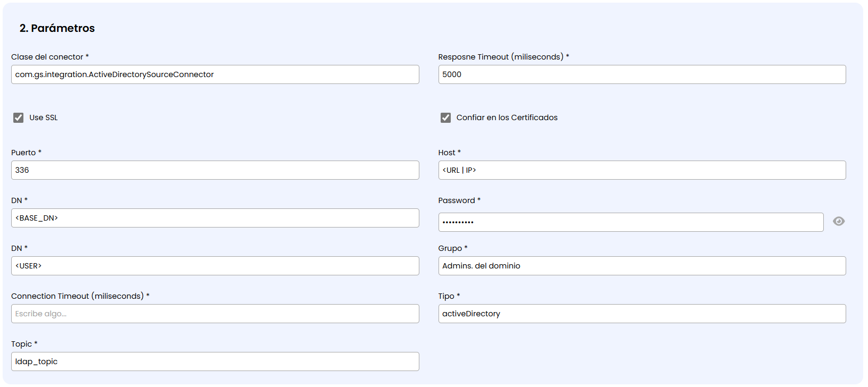
Task: Click the Host field with URL | IP placeholder
Action: (x=642, y=170)
